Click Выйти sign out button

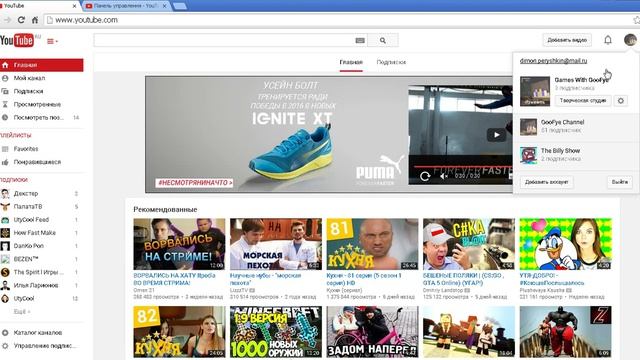(x=620, y=182)
